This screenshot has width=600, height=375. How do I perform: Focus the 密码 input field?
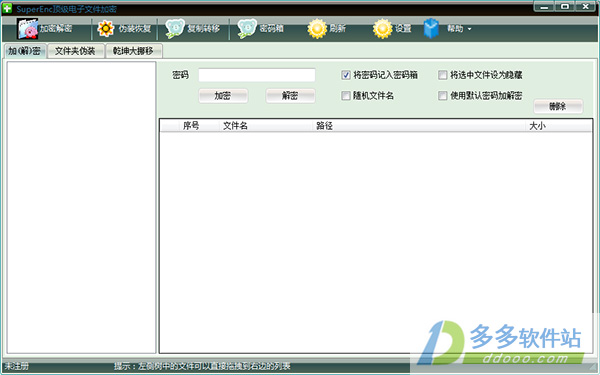pos(257,75)
